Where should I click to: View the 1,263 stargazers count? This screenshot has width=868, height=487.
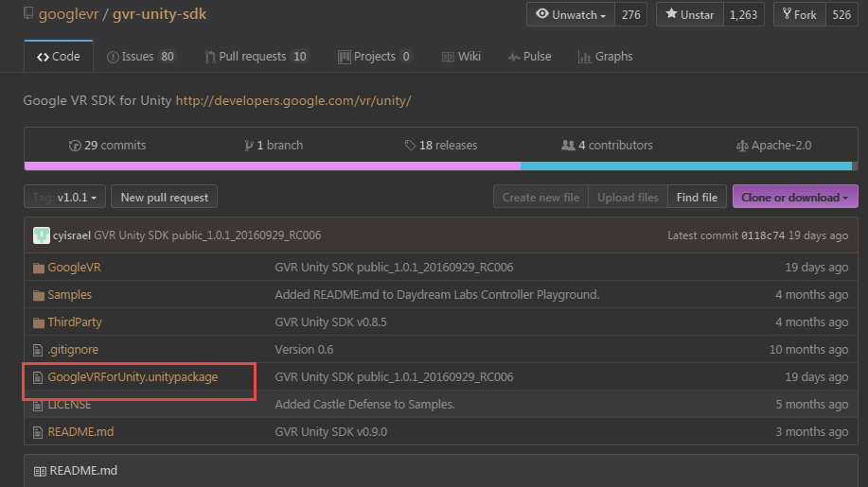click(x=743, y=14)
